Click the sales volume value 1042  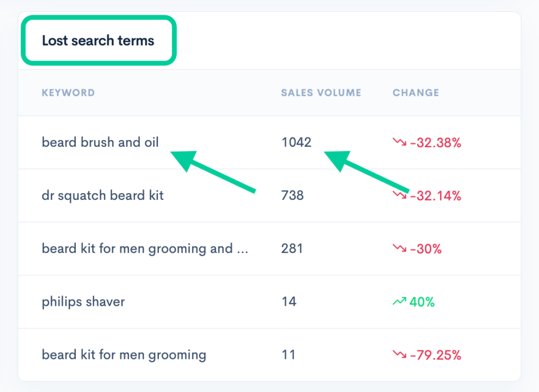(296, 142)
